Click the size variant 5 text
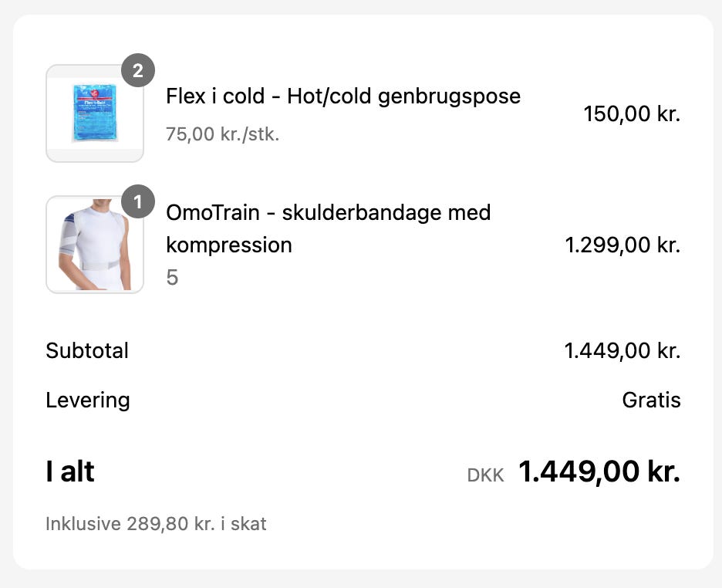 point(172,277)
